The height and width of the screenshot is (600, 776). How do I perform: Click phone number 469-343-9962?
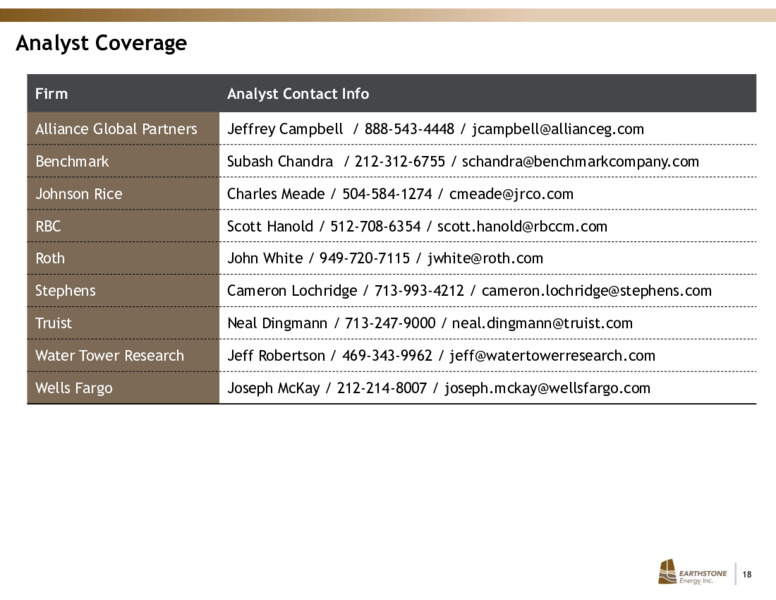pos(387,355)
